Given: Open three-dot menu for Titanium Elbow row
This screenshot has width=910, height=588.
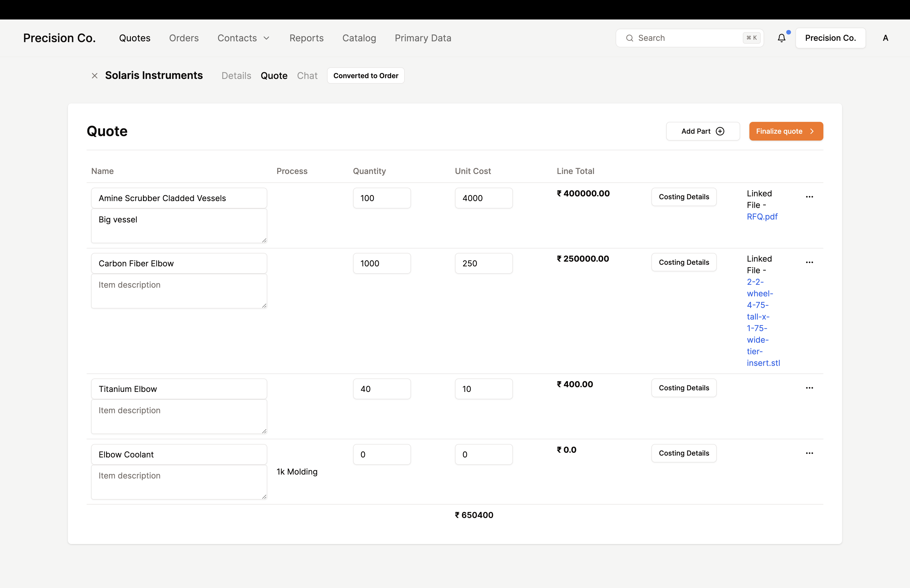Looking at the screenshot, I should click(809, 388).
